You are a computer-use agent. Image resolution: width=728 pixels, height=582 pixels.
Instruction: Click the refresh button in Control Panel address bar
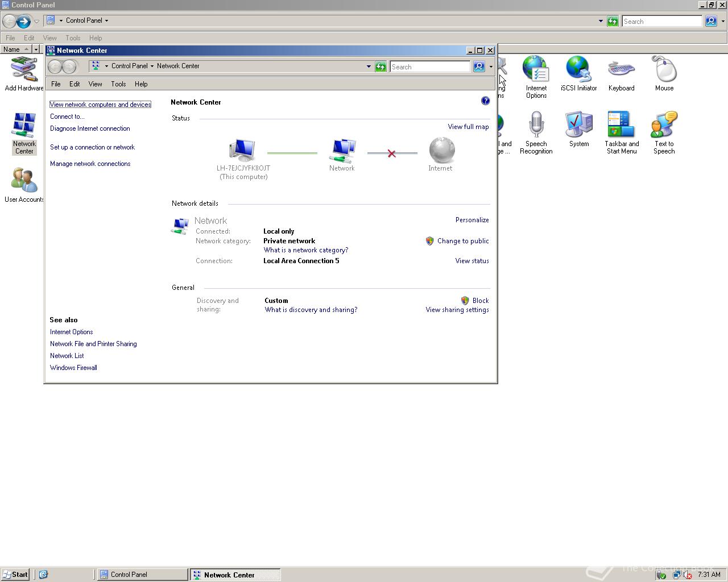point(613,21)
